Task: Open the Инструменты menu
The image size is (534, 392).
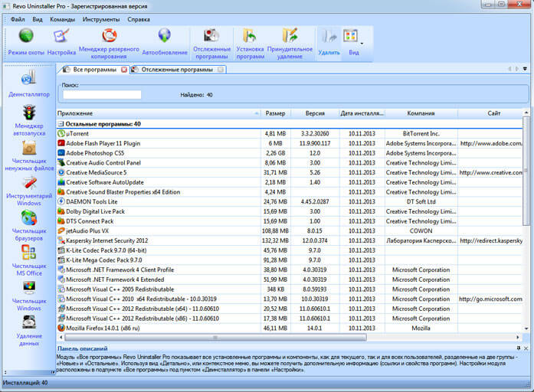Action: coord(101,19)
